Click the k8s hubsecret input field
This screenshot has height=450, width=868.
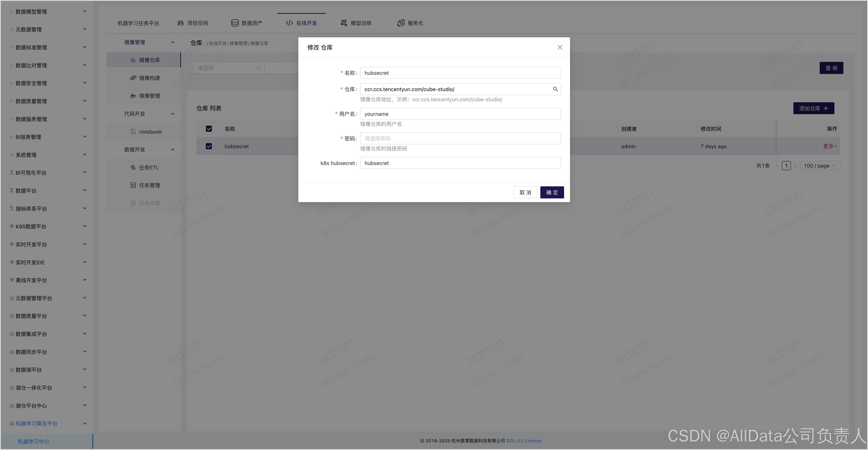(x=460, y=163)
